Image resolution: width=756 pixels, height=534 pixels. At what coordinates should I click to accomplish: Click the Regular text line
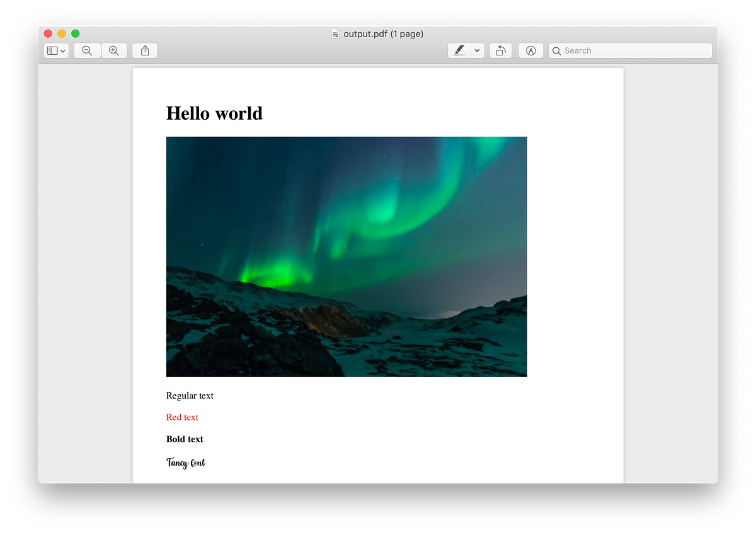tap(190, 395)
